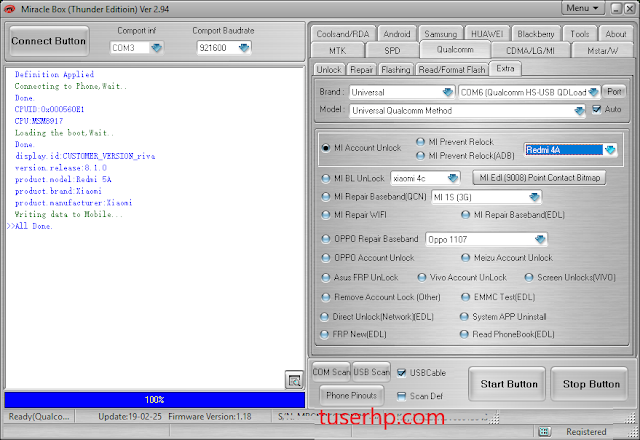Select MI Prevent Relock(ADB) option

click(x=420, y=156)
